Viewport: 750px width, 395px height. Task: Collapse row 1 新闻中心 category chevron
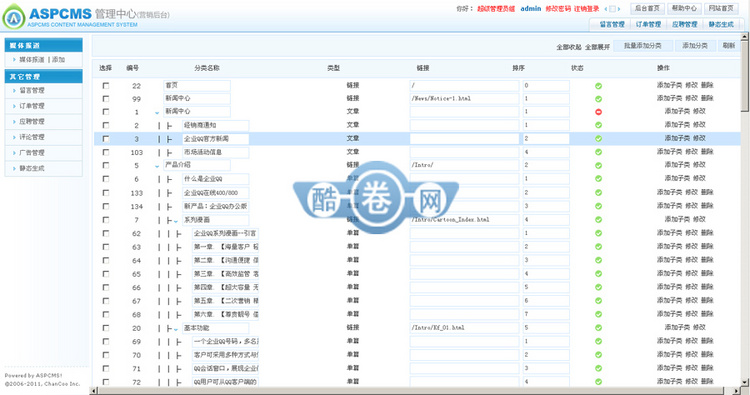click(157, 113)
